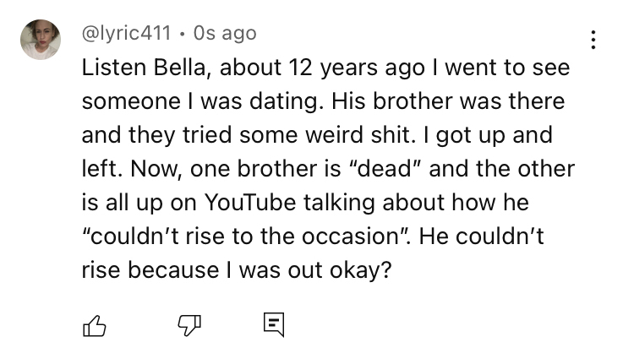Screen dimensions: 634x364
Task: Click the commenter's profile avatar
Action: 41,40
